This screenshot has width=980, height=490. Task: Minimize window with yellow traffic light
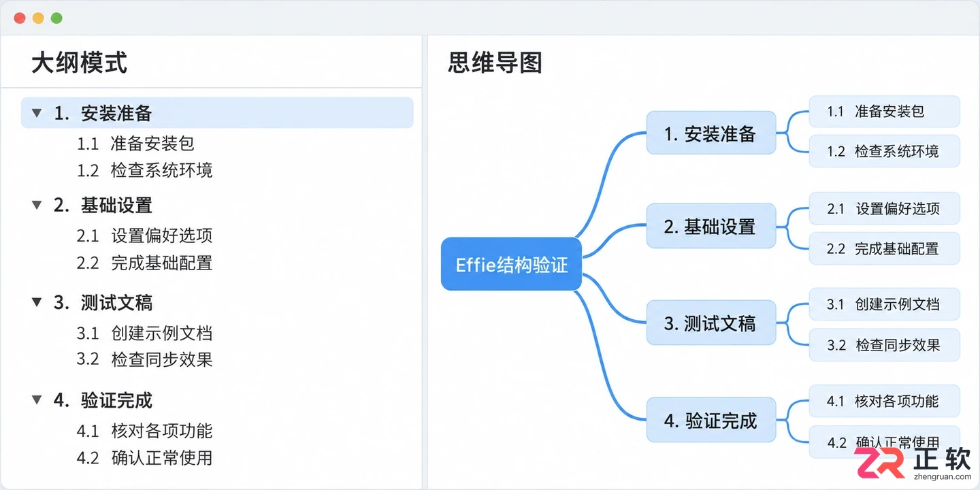[38, 18]
